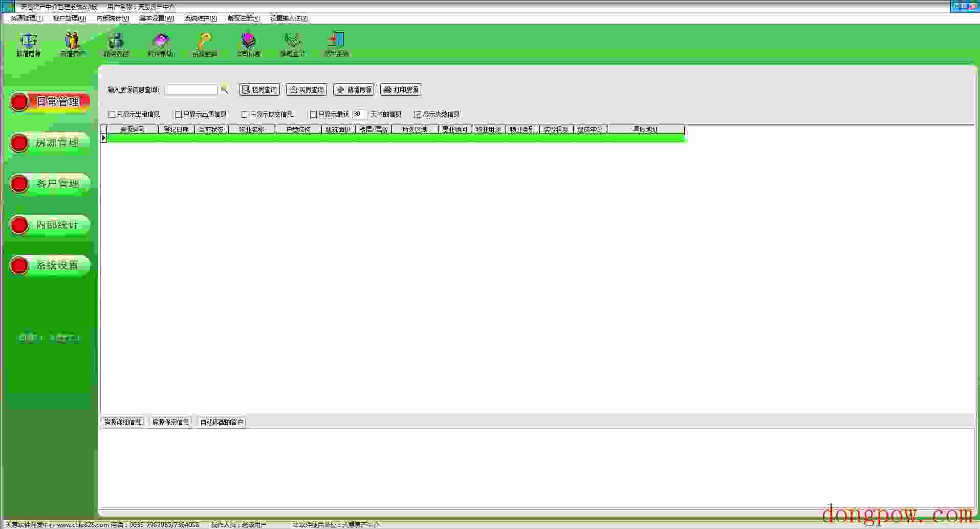Click the 新增客户 people icon
Image resolution: width=980 pixels, height=529 pixels.
pyautogui.click(x=72, y=40)
